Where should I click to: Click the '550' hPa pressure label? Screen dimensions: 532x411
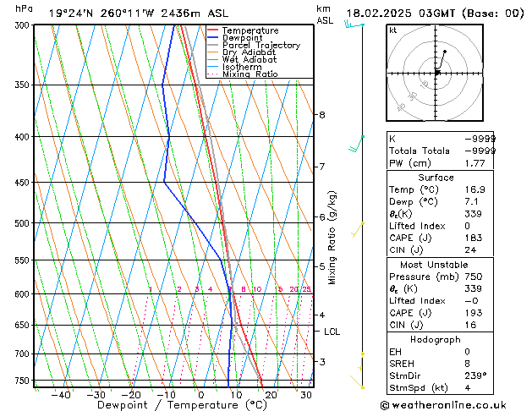tap(24, 260)
